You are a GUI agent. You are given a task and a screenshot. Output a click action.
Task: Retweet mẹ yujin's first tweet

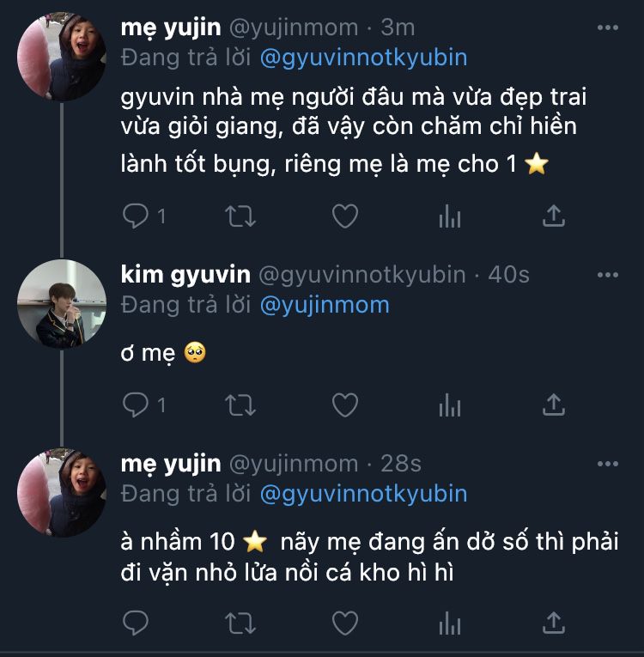point(240,216)
